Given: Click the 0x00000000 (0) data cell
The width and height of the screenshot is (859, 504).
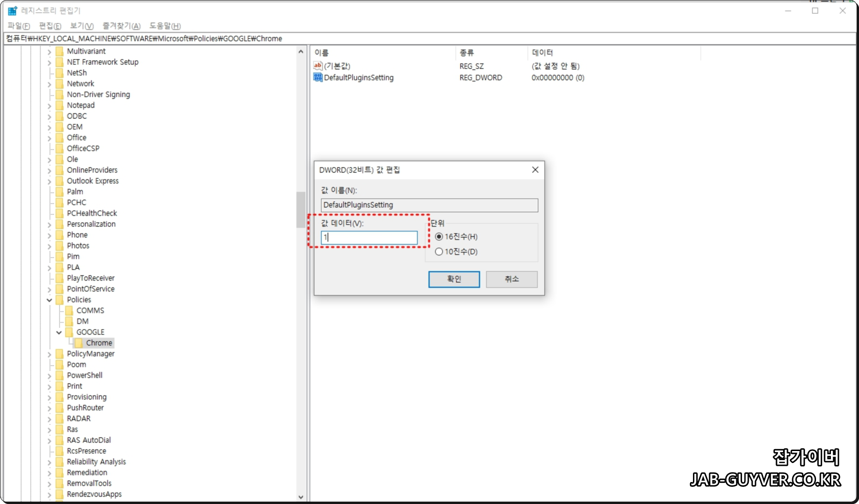Looking at the screenshot, I should [558, 78].
